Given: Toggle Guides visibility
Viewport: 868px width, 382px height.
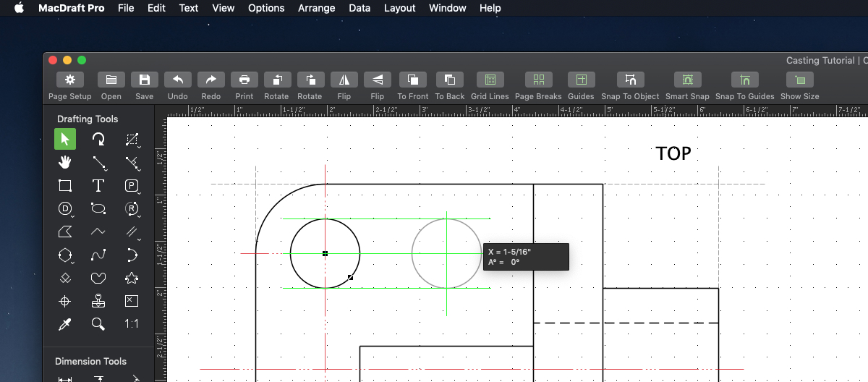Looking at the screenshot, I should [x=581, y=80].
